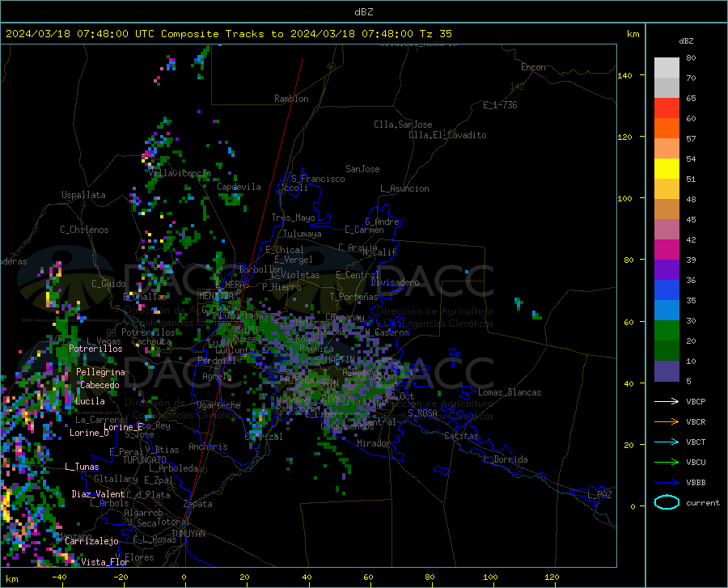Click the Divisadero place label
This screenshot has height=588, width=728.
[x=395, y=282]
